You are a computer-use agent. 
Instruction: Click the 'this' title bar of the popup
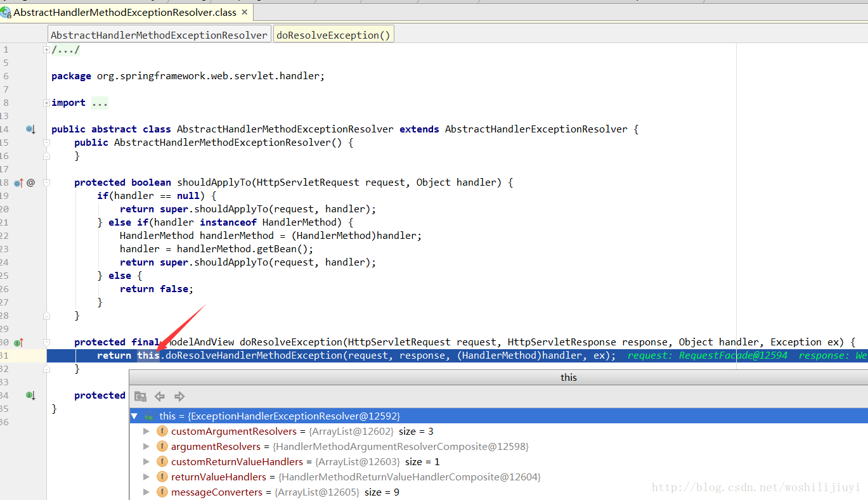[x=498, y=377]
